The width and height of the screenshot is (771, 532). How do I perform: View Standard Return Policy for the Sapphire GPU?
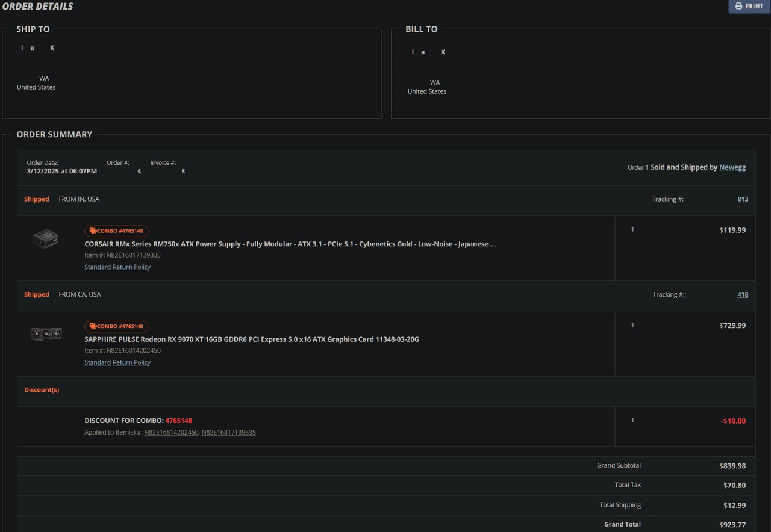click(117, 362)
